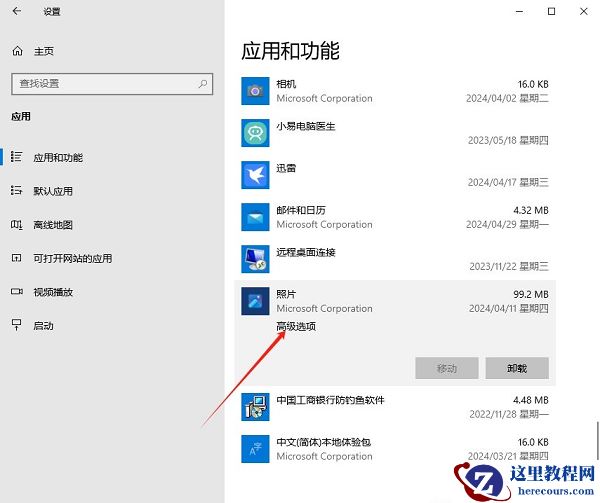Click the date 2024/04/02 星期二
The image size is (600, 503).
click(x=507, y=98)
